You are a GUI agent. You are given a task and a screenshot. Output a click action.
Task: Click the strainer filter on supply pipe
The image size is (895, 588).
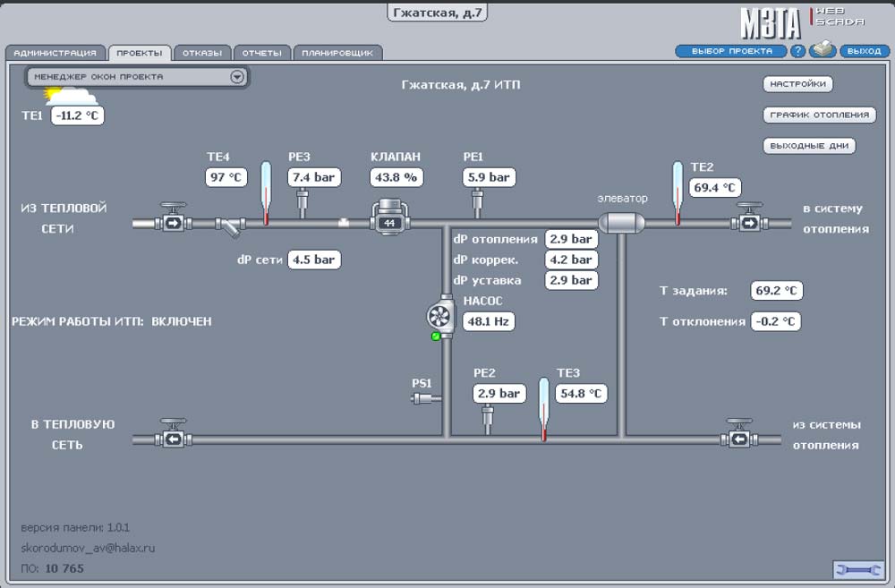click(229, 226)
